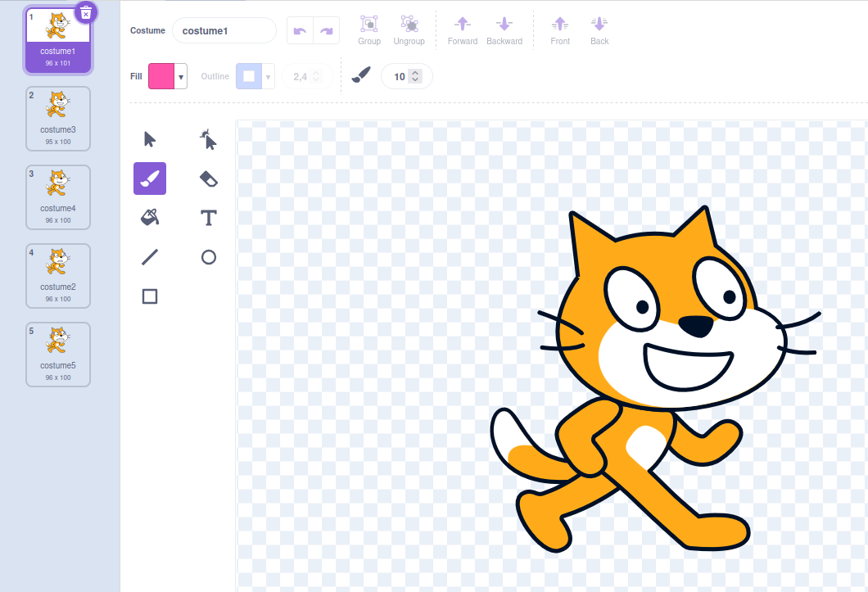Click the Redo arrow button
868x592 pixels.
point(327,30)
